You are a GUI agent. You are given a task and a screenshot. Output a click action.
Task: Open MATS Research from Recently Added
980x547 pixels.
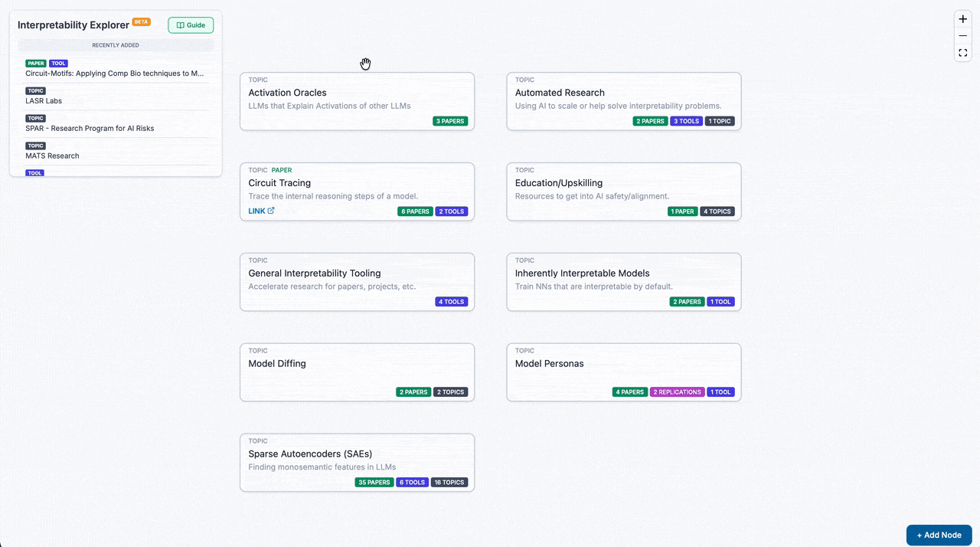pyautogui.click(x=52, y=156)
